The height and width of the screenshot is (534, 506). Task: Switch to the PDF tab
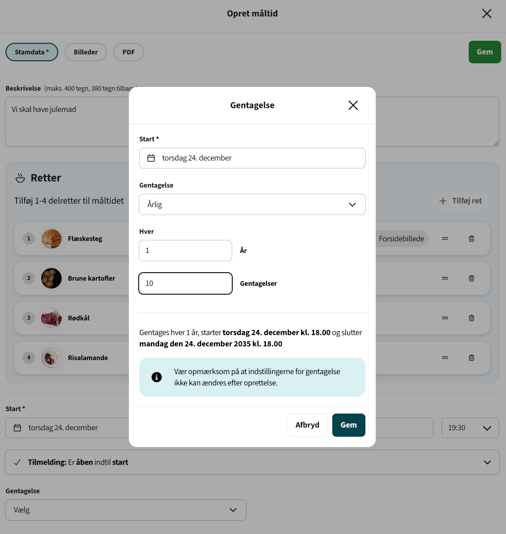point(128,52)
